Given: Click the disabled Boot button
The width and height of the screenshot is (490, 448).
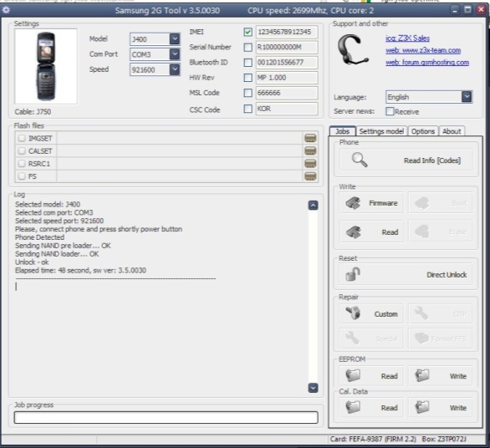Looking at the screenshot, I should (x=441, y=203).
